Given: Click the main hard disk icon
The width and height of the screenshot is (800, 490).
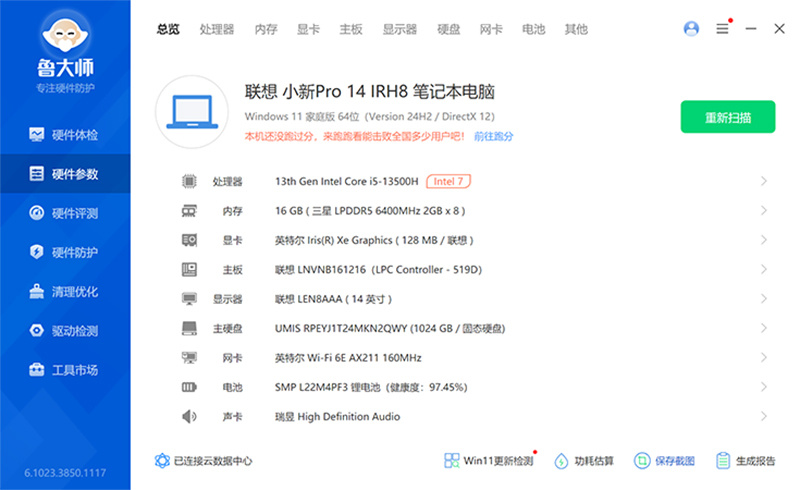Looking at the screenshot, I should coord(189,328).
